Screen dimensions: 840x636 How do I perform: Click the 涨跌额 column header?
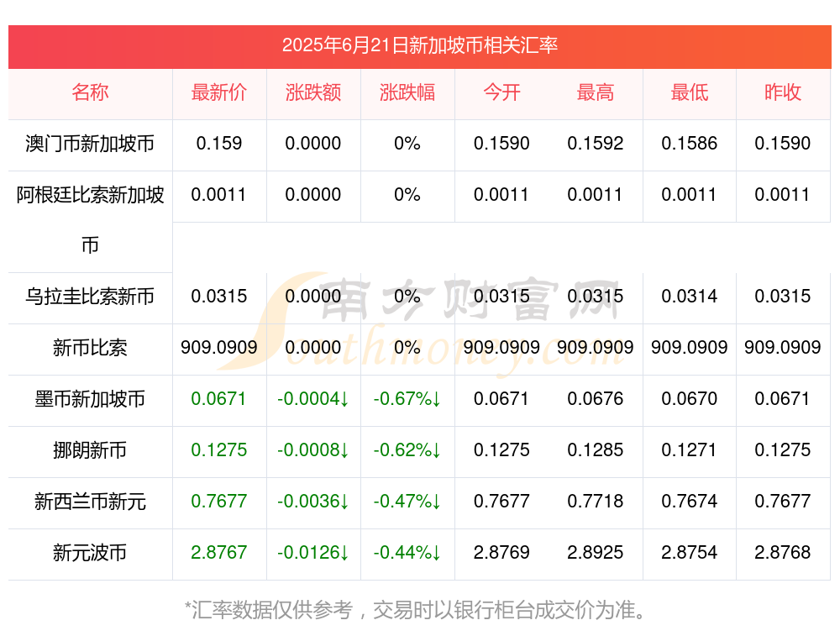[313, 92]
